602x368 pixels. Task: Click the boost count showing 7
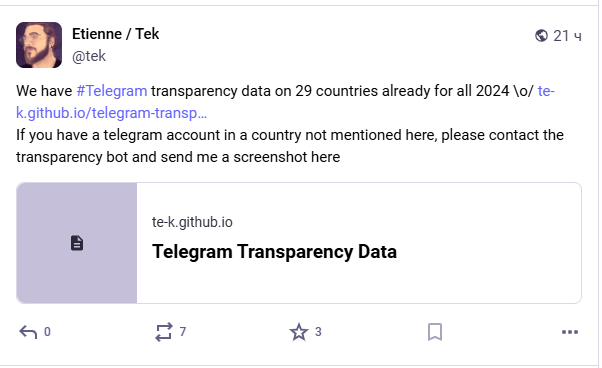(183, 332)
